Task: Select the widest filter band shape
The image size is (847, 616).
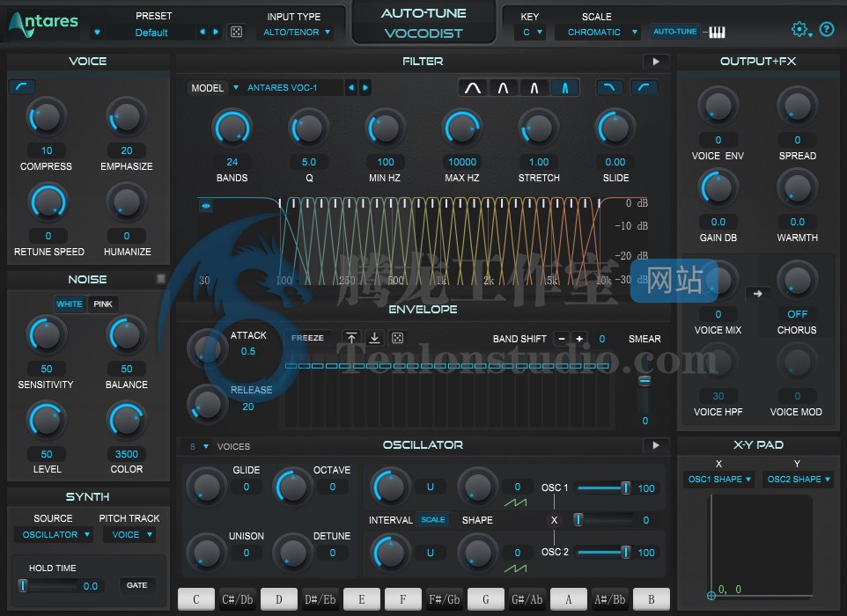Action: [473, 87]
